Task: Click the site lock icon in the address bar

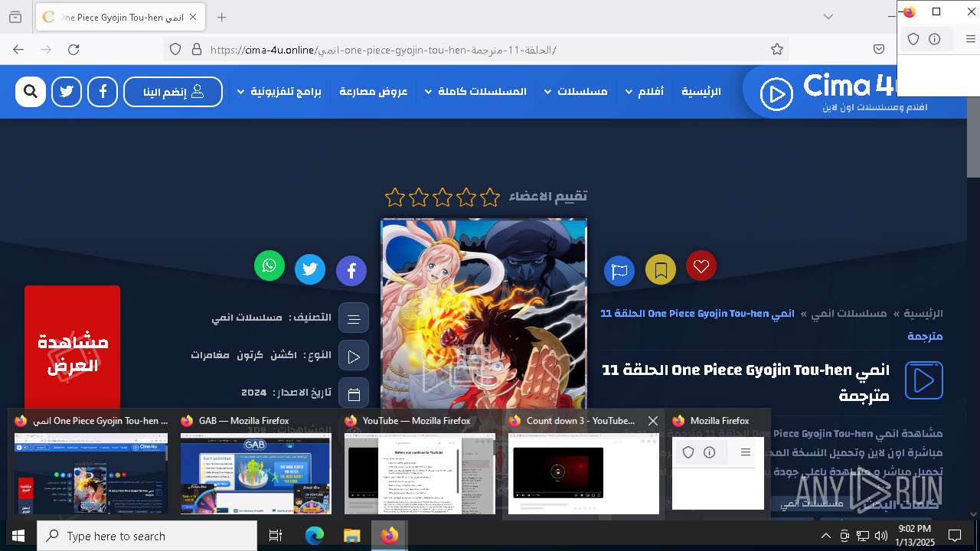Action: click(197, 50)
